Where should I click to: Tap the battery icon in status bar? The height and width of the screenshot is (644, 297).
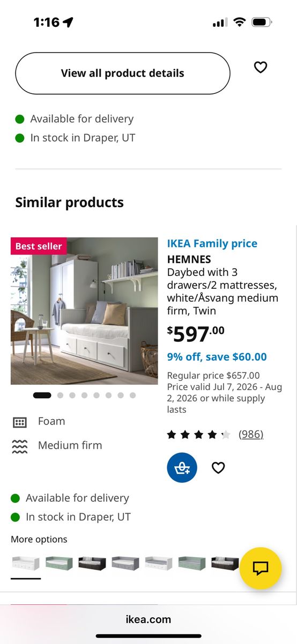tap(262, 22)
